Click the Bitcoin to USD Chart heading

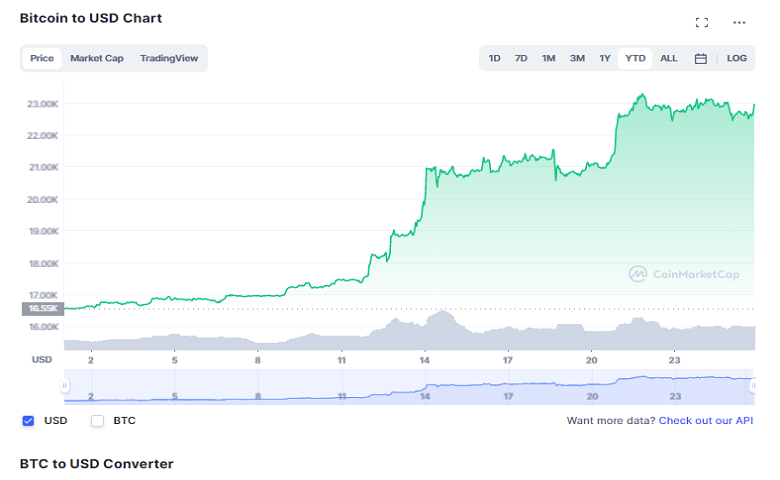pos(91,18)
